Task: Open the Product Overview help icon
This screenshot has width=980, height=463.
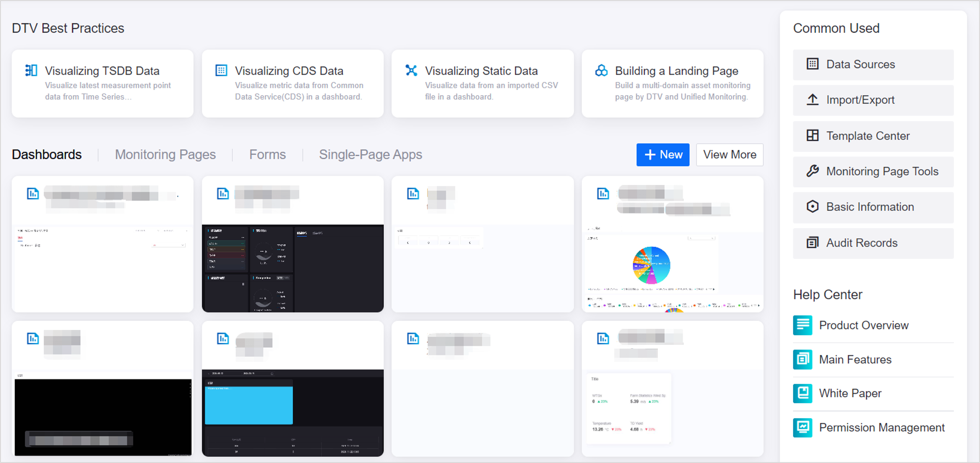Action: (802, 325)
